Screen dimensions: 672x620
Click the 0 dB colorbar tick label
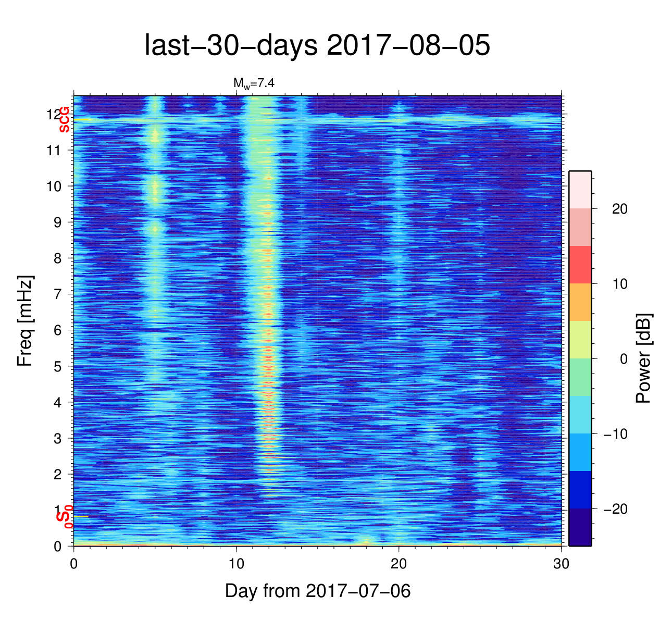(x=624, y=359)
